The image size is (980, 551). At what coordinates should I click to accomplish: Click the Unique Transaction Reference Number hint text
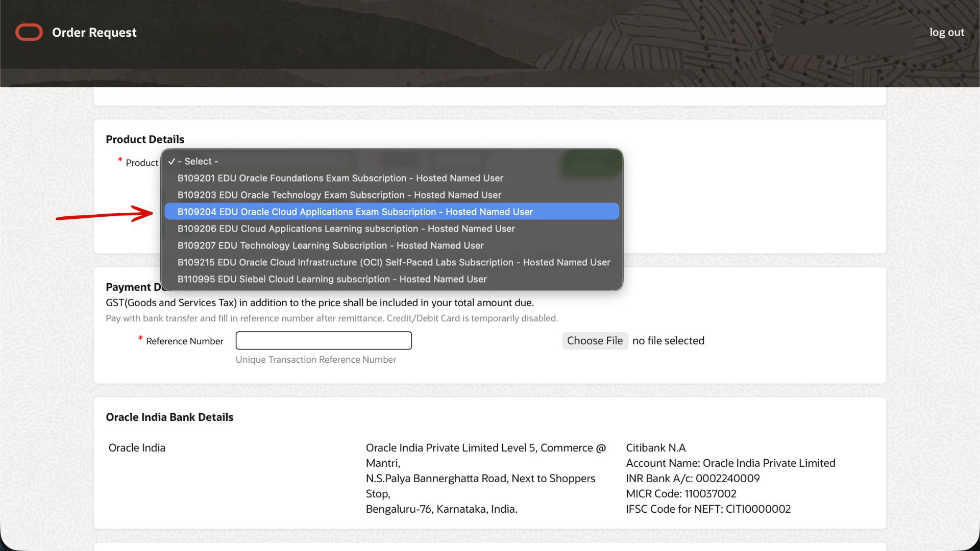coord(315,359)
